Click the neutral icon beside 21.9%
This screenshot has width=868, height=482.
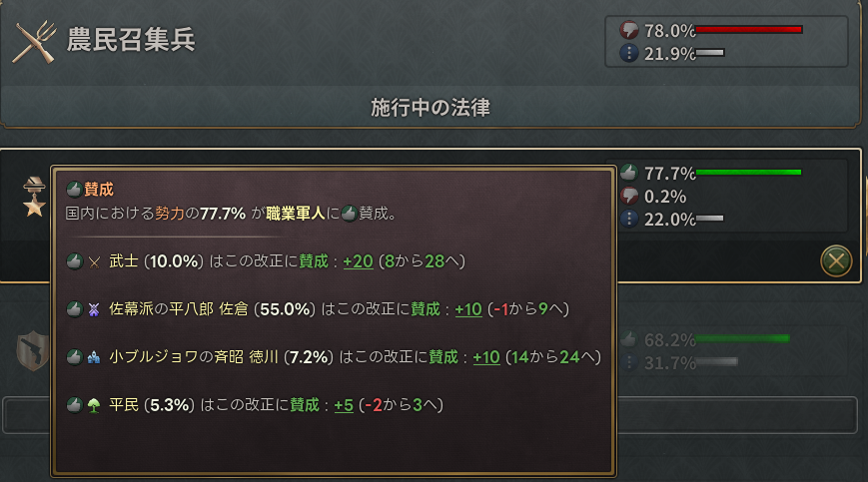click(629, 53)
